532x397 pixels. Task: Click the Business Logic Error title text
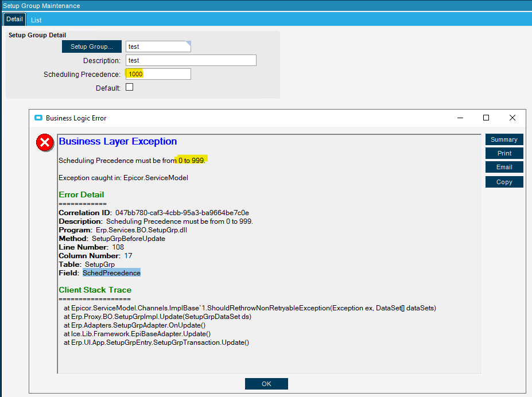(76, 118)
